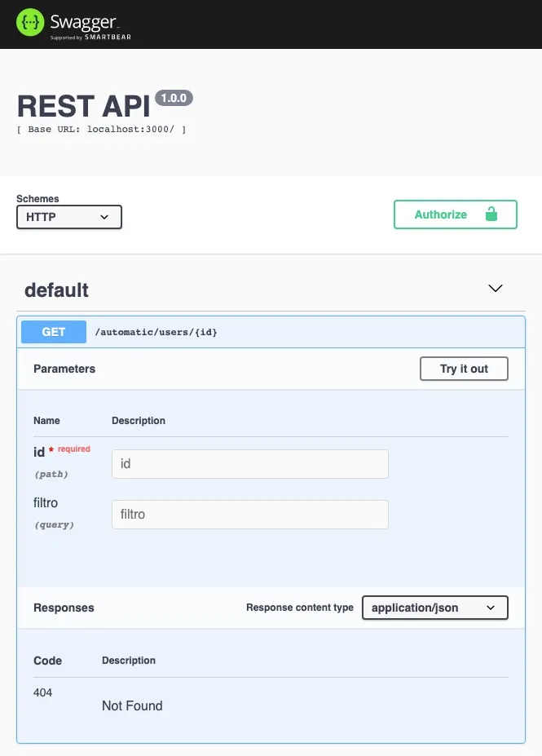Click the Authorize button

click(441, 214)
